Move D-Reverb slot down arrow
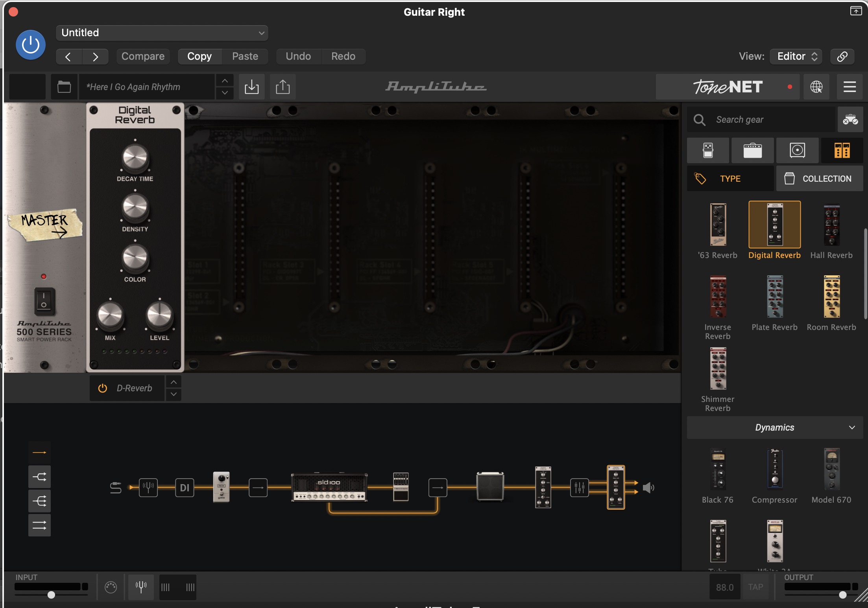Screen dimensions: 868x608 [x=174, y=394]
